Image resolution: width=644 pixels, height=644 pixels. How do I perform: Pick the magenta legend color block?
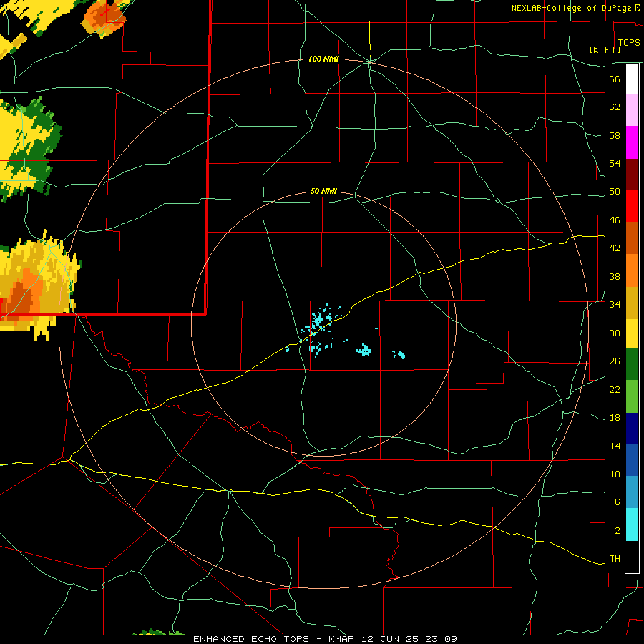click(632, 142)
